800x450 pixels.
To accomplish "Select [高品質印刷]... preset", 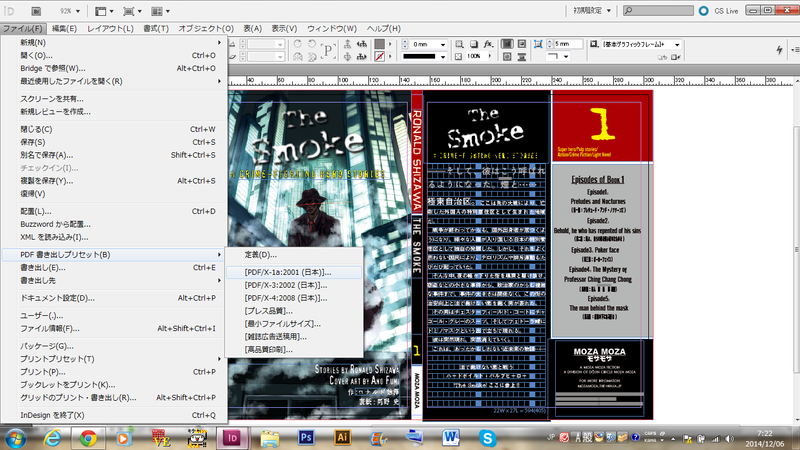I will (x=294, y=349).
